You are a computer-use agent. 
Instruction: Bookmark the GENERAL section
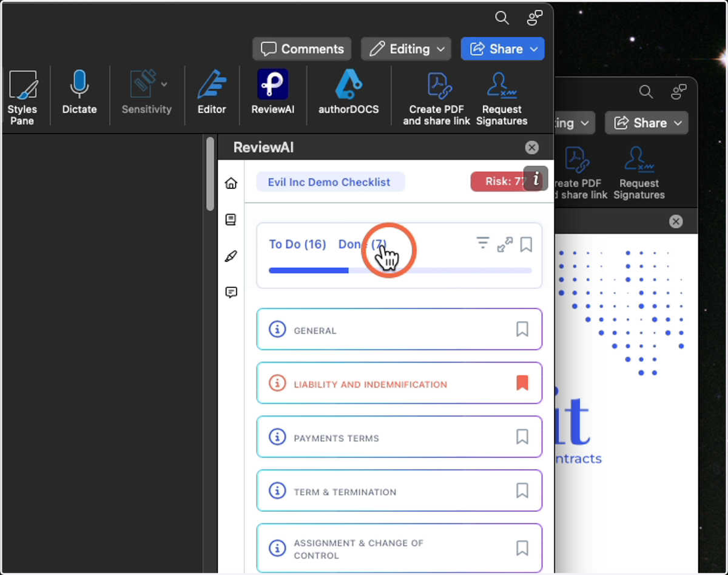click(x=522, y=330)
